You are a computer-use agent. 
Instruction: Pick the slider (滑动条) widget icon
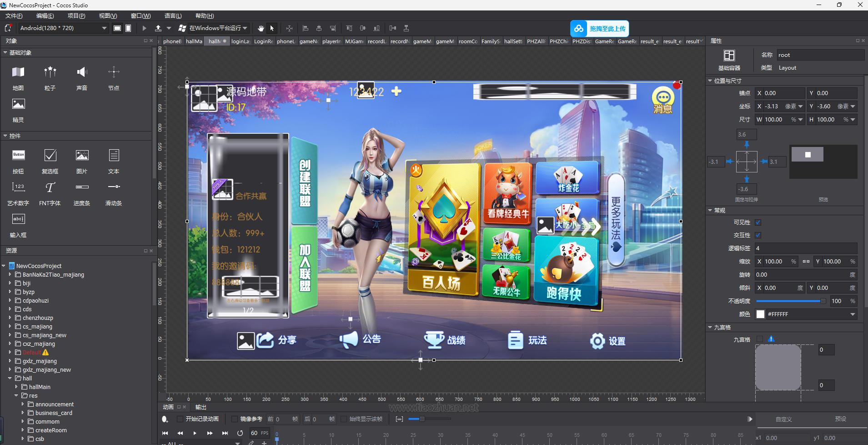tap(114, 187)
